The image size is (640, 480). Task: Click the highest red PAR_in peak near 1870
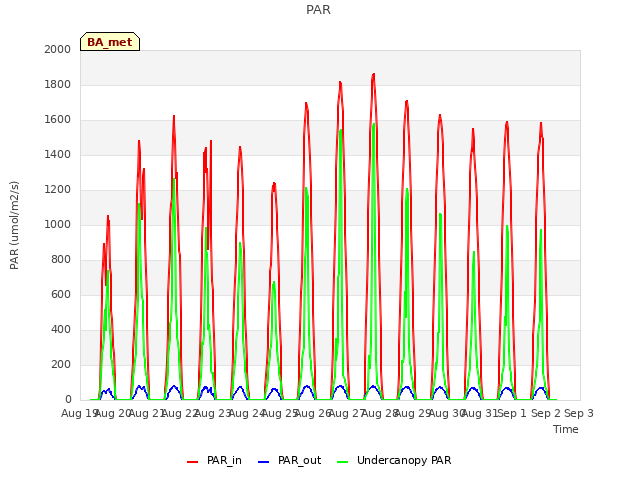[373, 75]
